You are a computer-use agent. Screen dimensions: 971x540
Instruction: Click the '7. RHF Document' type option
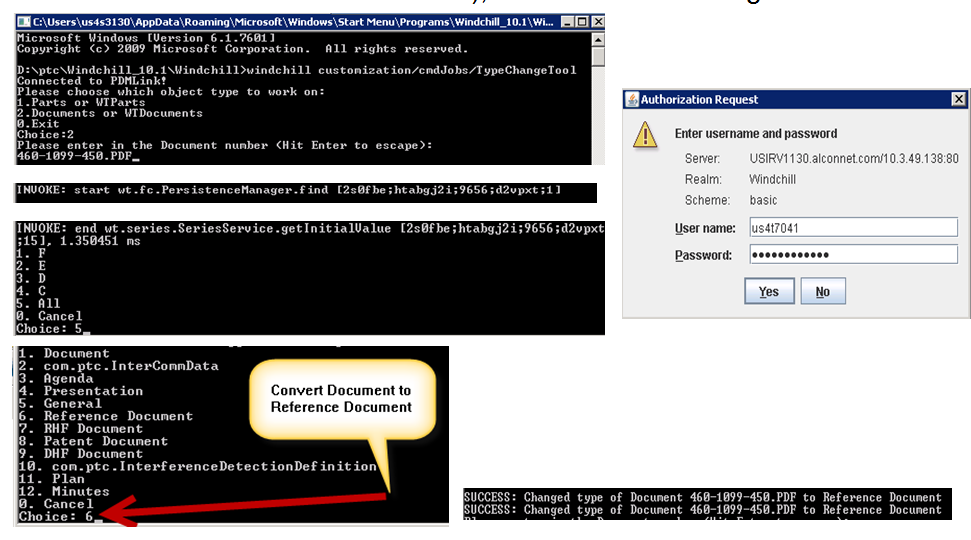[x=81, y=429]
